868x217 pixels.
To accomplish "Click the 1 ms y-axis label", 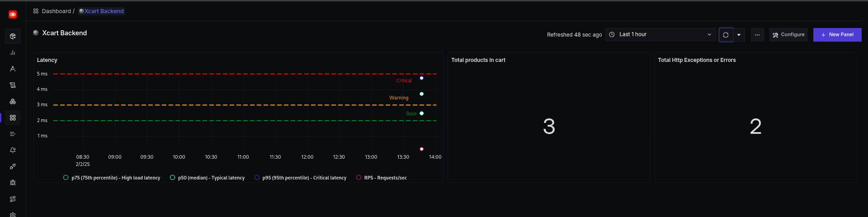I will (42, 136).
